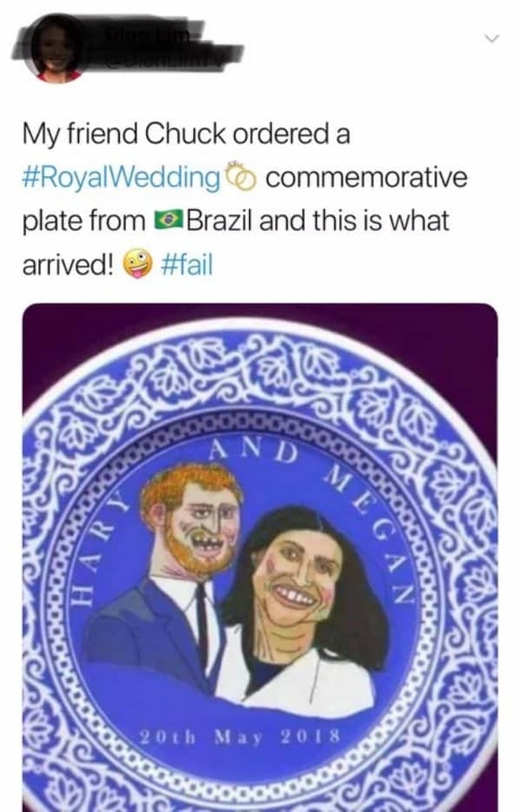Select the wedding rings emoji
The width and height of the screenshot is (521, 812).
pyautogui.click(x=240, y=177)
